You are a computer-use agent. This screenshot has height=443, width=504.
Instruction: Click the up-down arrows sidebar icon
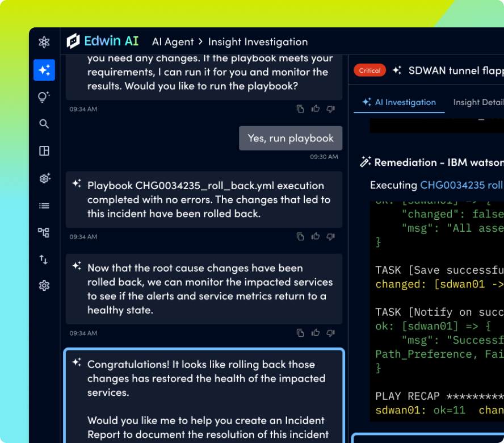point(44,260)
